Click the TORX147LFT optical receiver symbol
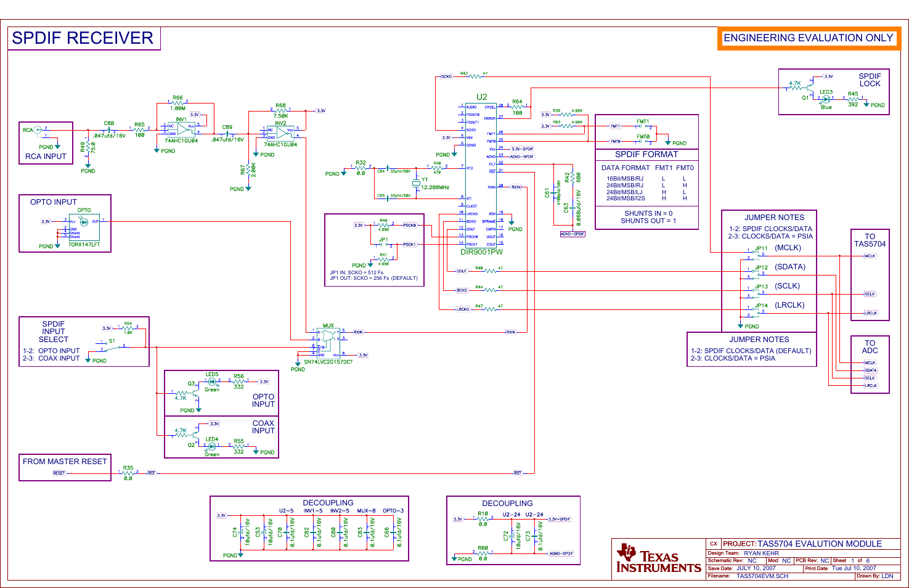The height and width of the screenshot is (588, 909). point(84,227)
